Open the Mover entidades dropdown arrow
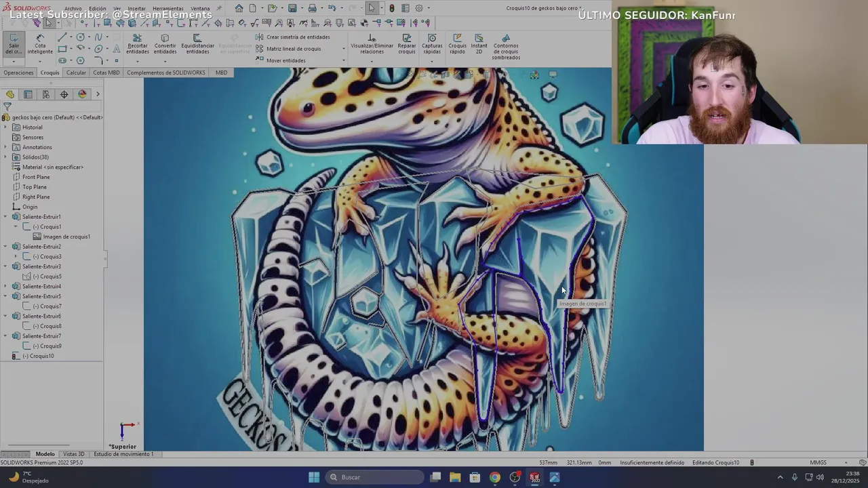 [x=343, y=60]
